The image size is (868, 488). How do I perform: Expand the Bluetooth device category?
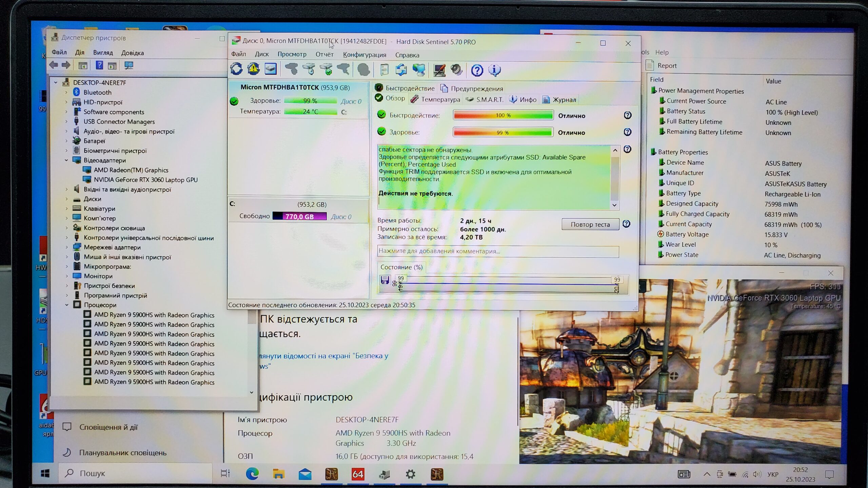tap(66, 92)
